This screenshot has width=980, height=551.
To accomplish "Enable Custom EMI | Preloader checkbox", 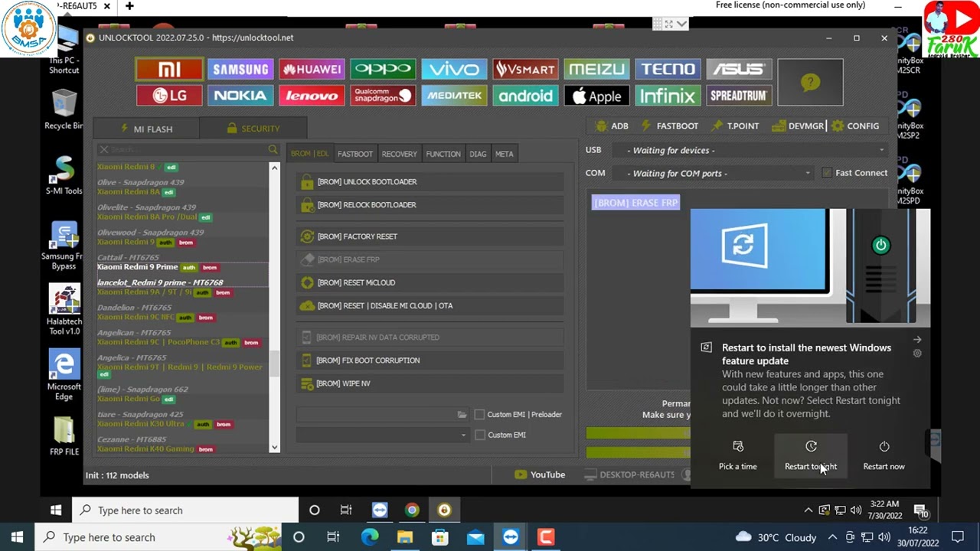I will [x=479, y=414].
